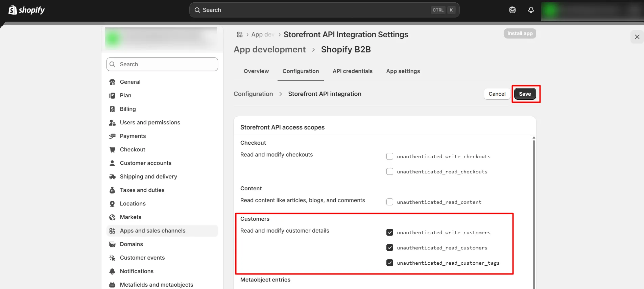Open Users and permissions settings
The height and width of the screenshot is (289, 644).
162,123
